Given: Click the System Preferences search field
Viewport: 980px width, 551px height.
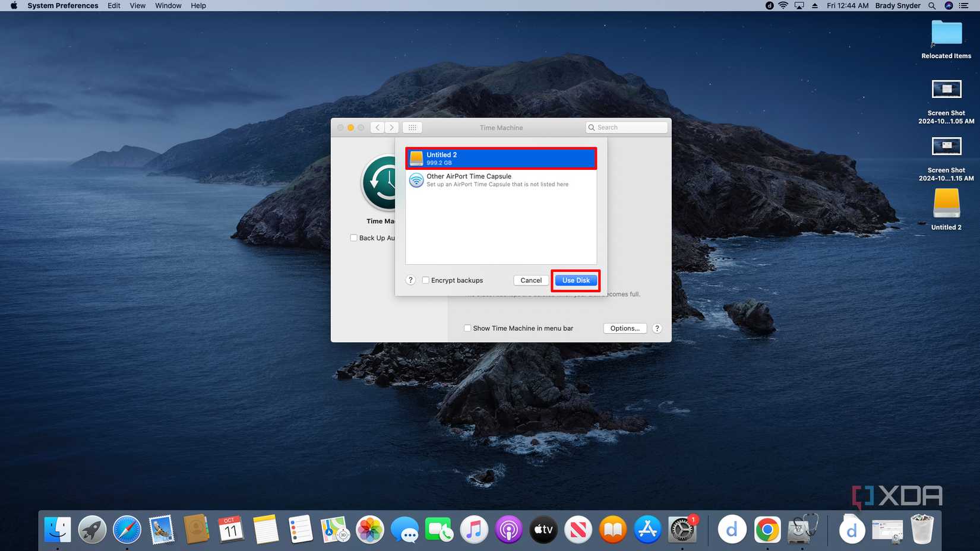Looking at the screenshot, I should pos(627,128).
